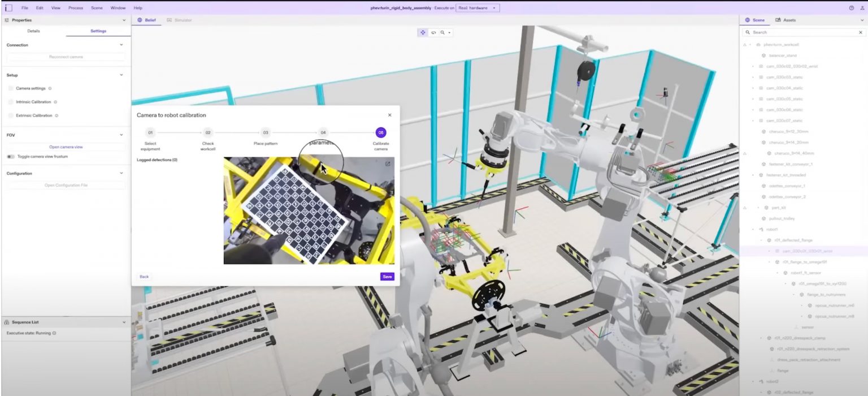Select the pan navigation tool
868x396 pixels.
pos(423,32)
